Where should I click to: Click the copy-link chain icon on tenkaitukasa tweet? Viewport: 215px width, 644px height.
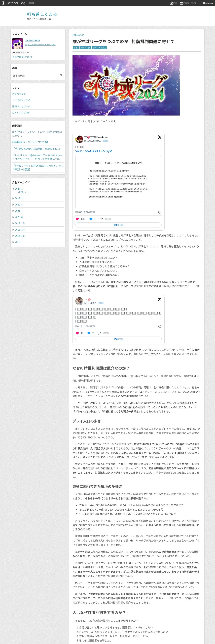click(101, 219)
